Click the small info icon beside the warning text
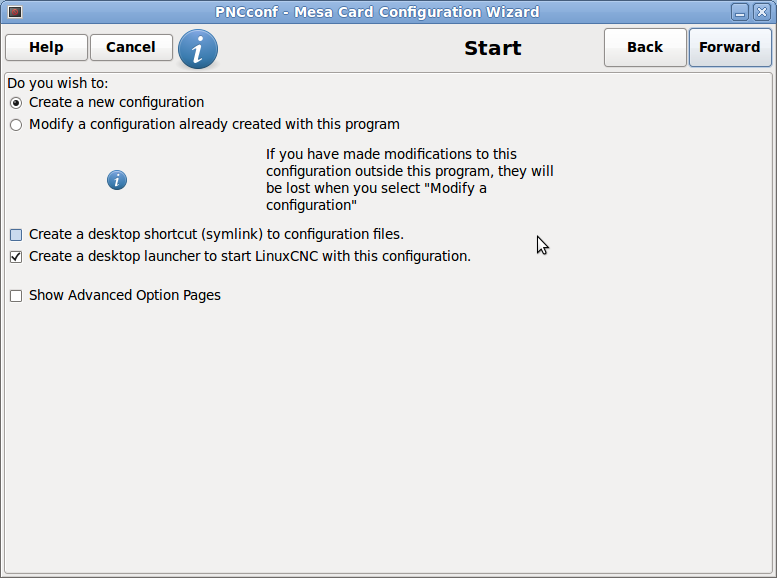 point(117,180)
